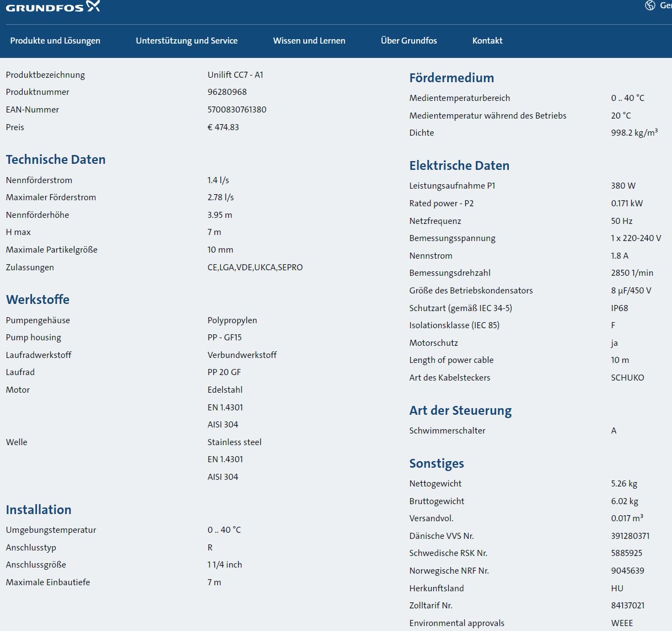The width and height of the screenshot is (672, 631).
Task: Select the Versandvol. value 0.017 m³
Action: click(627, 518)
